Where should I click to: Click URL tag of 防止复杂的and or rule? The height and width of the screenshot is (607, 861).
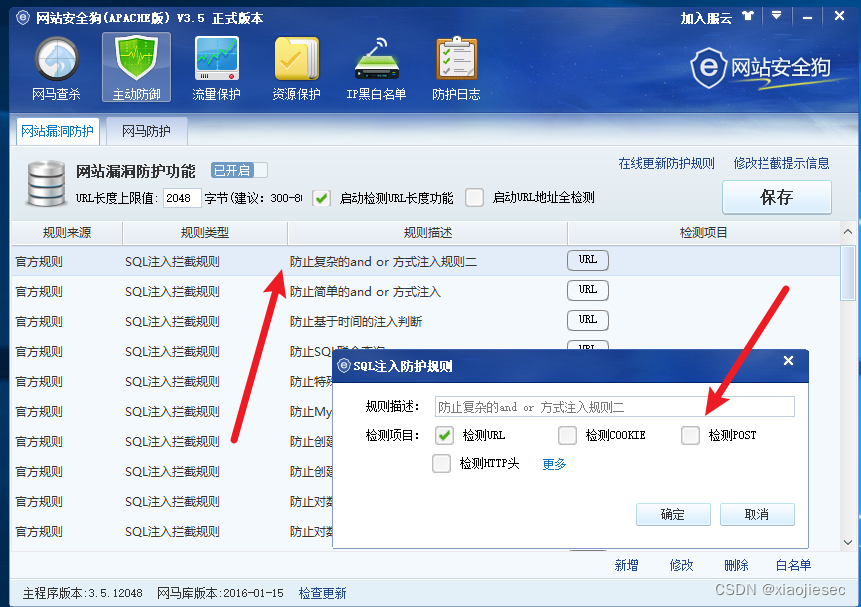(x=588, y=260)
